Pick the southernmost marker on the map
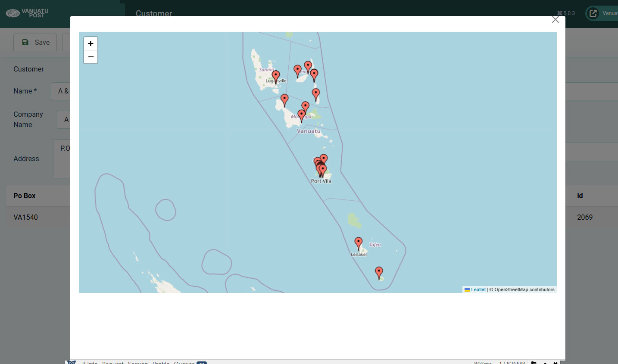This screenshot has width=618, height=364. pyautogui.click(x=379, y=272)
